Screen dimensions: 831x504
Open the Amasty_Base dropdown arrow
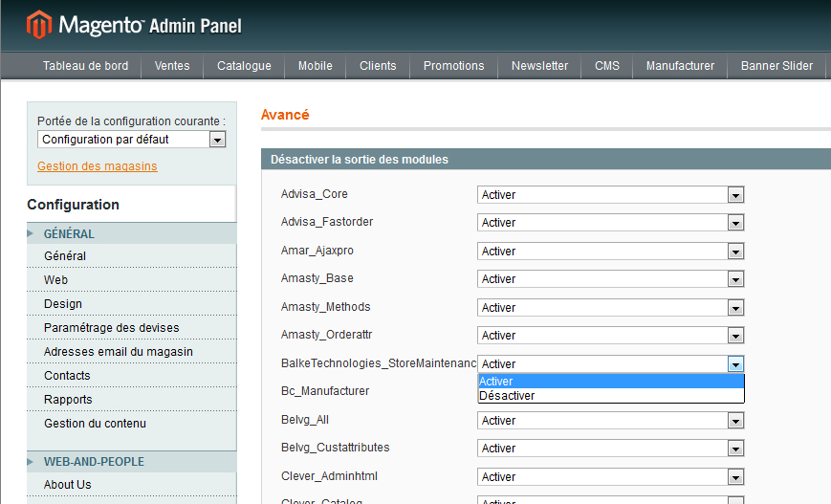[735, 279]
